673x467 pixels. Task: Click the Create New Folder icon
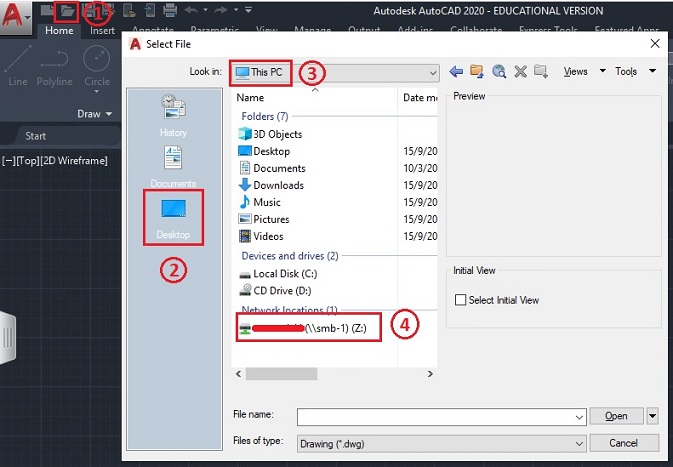pyautogui.click(x=541, y=72)
